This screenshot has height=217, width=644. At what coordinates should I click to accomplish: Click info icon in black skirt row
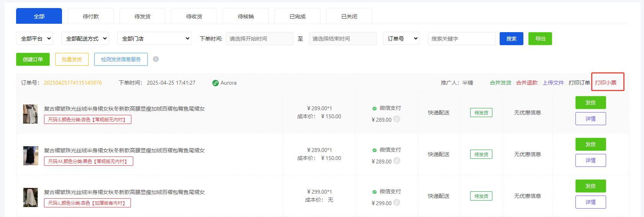397,161
